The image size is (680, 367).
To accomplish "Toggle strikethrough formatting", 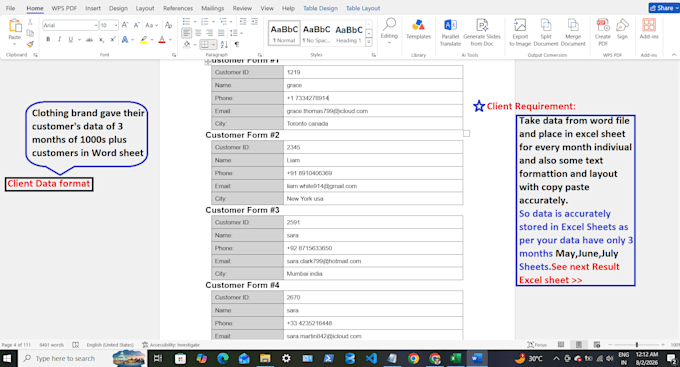I will (89, 39).
